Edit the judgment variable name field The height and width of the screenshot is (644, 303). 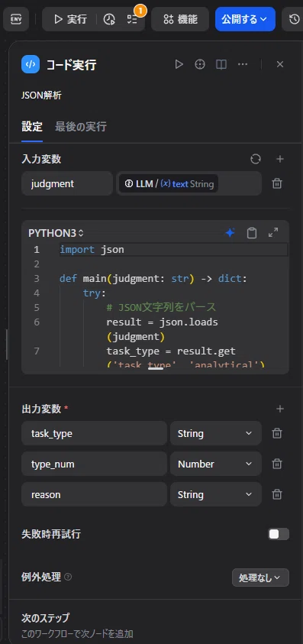67,183
